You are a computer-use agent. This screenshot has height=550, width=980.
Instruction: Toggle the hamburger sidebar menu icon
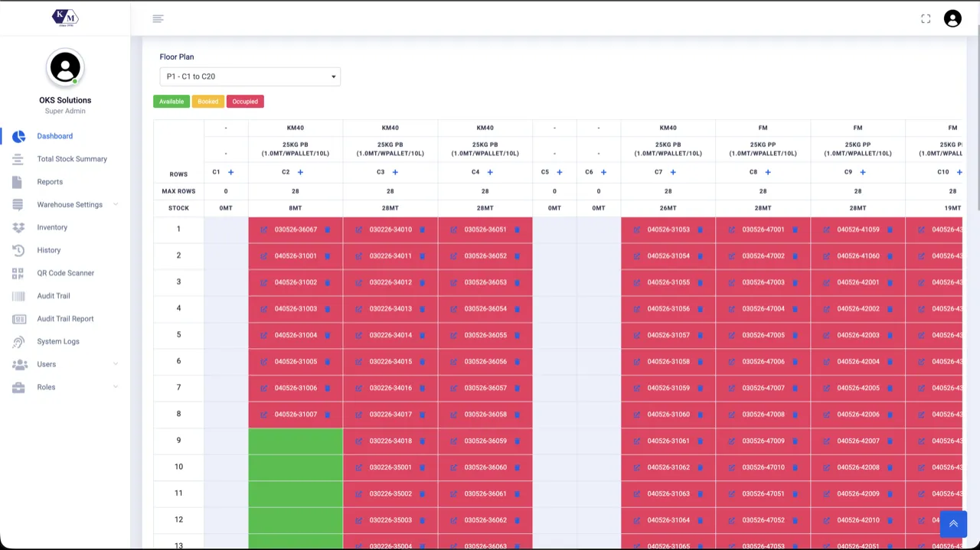pos(158,18)
